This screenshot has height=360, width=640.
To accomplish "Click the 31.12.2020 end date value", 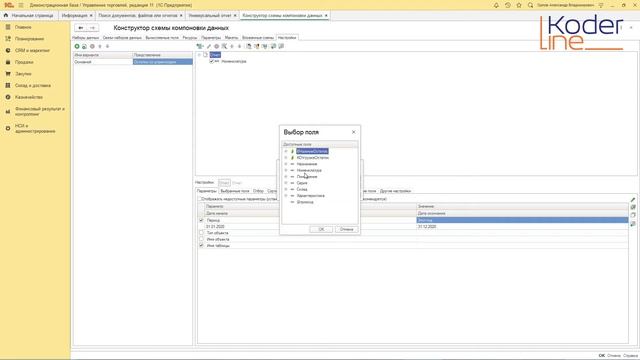I will click(x=427, y=227).
